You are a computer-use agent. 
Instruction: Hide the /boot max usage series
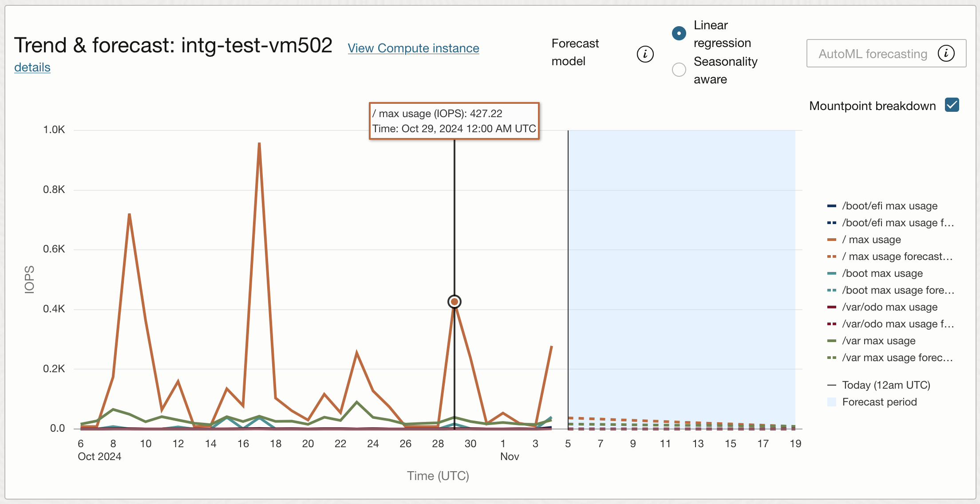(882, 273)
